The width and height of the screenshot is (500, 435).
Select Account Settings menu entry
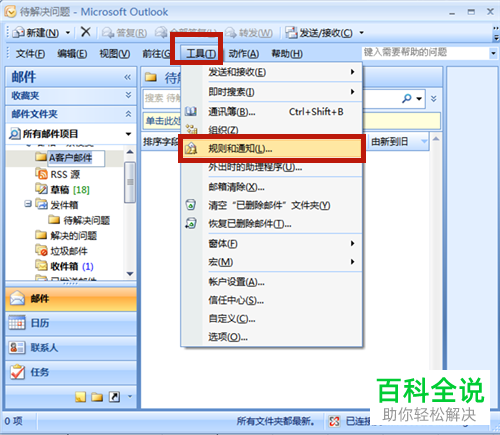click(x=272, y=282)
